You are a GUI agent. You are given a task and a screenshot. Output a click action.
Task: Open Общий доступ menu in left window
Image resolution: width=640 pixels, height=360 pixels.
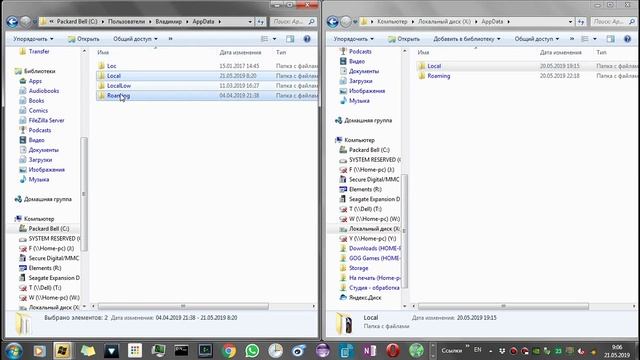tap(135, 39)
